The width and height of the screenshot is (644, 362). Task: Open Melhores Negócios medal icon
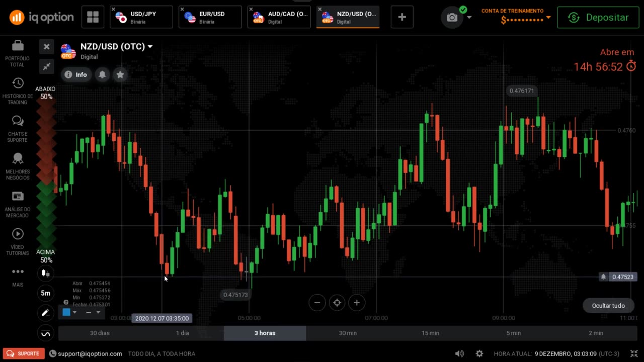18,159
